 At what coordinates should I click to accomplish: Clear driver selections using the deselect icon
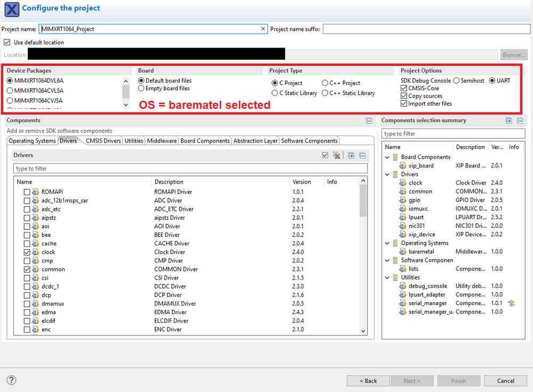click(336, 155)
